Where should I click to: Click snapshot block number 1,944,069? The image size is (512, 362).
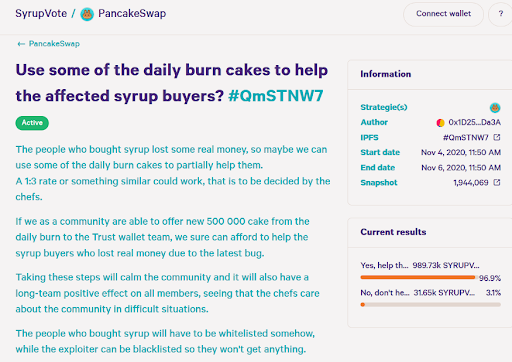(471, 182)
